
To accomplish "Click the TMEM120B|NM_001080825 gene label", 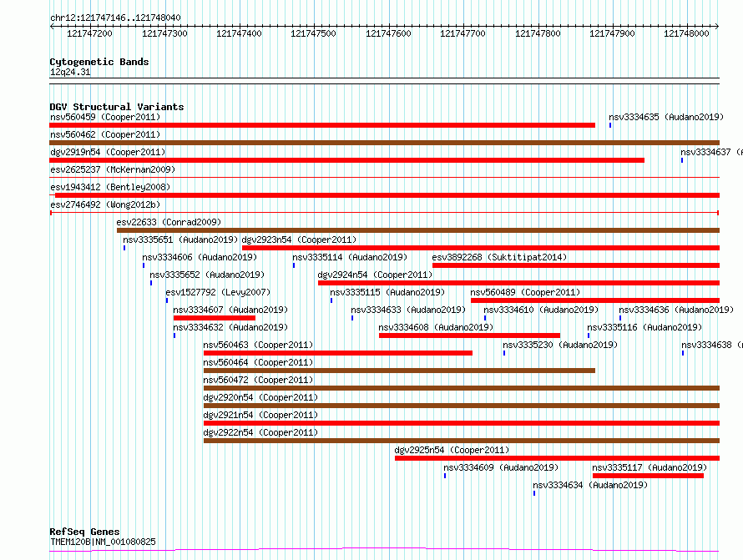I will point(103,542).
